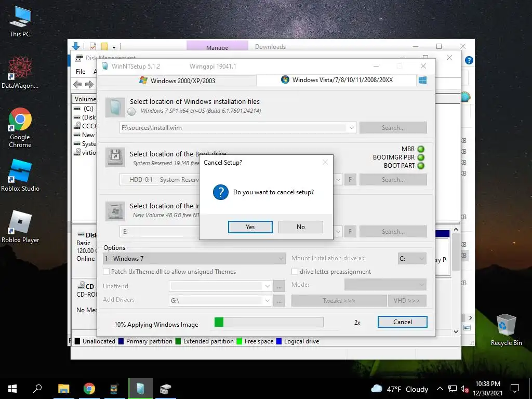Toggle Patch UxTheme.dll checkbox
The height and width of the screenshot is (399, 532).
click(x=106, y=271)
